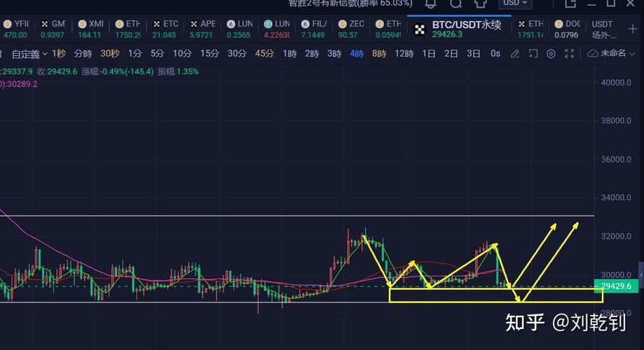Image resolution: width=644 pixels, height=350 pixels.
Task: Click the 34000.0 price axis label
Action: (x=616, y=197)
